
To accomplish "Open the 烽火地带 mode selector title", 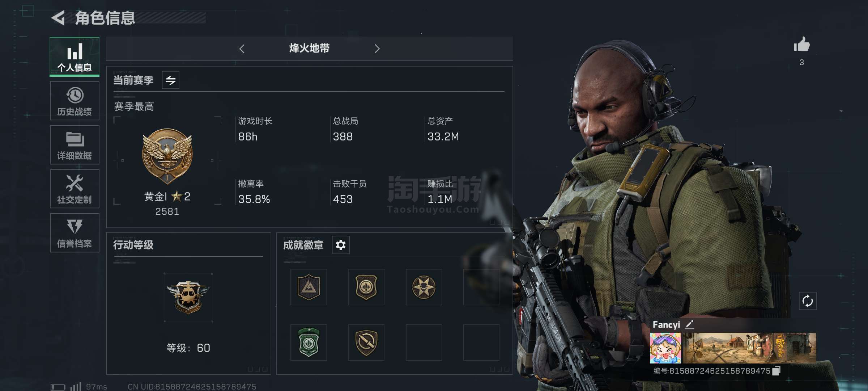I will 309,48.
